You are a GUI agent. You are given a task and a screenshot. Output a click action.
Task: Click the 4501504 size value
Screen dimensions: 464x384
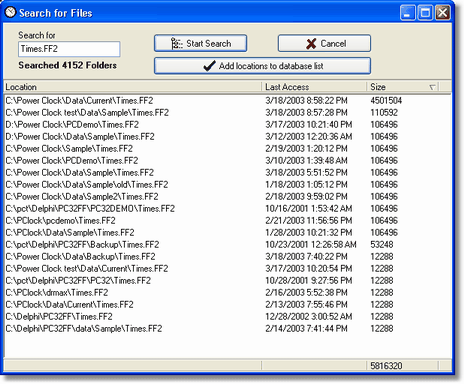click(386, 101)
